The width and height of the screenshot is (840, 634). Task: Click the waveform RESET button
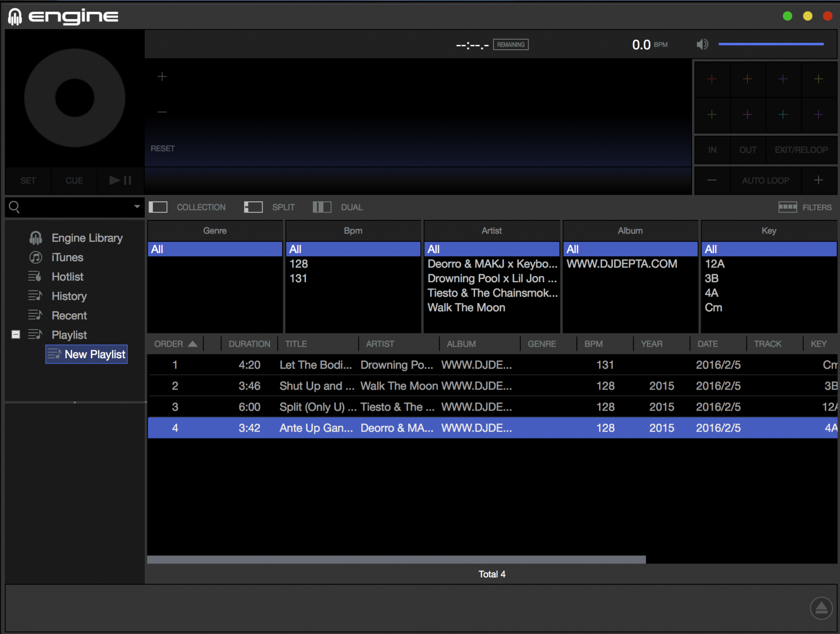tap(163, 148)
